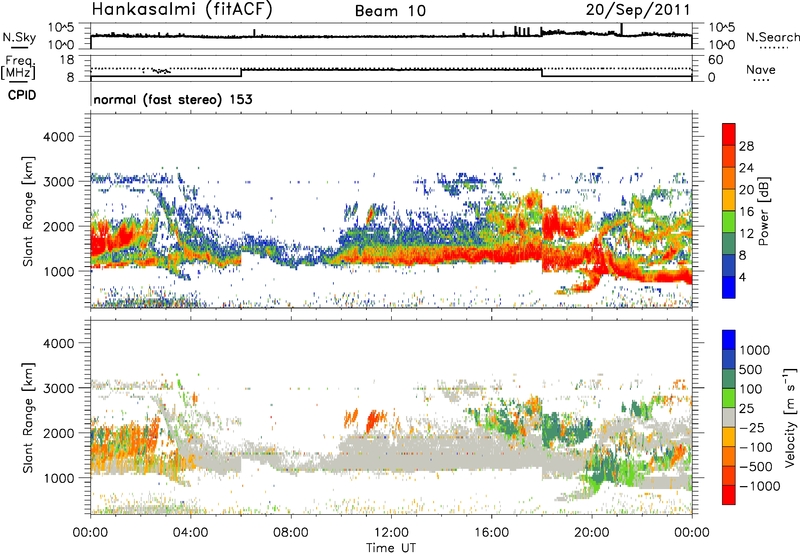This screenshot has height=554, width=800.
Task: Click the "Hankasalmi (fitACF)" plot title
Action: 182,9
